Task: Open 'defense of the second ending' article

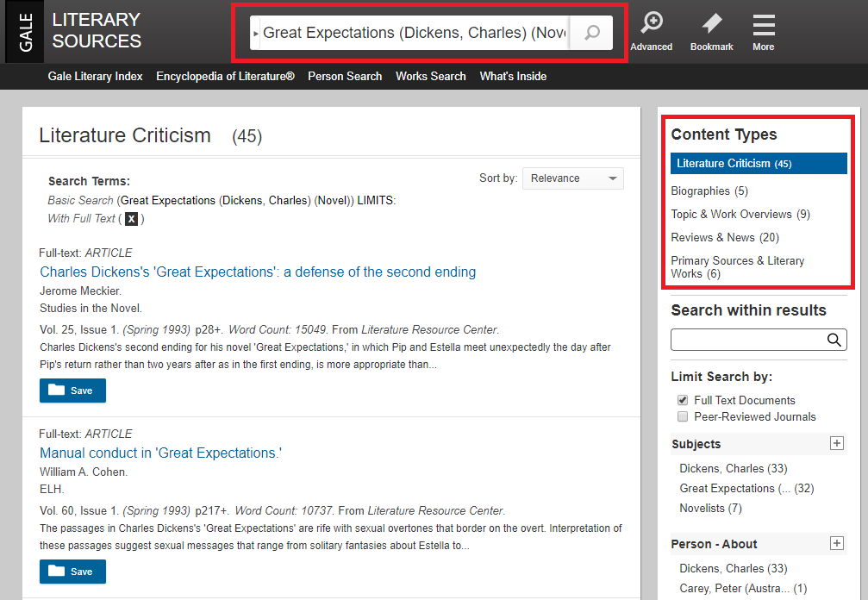Action: [x=258, y=272]
